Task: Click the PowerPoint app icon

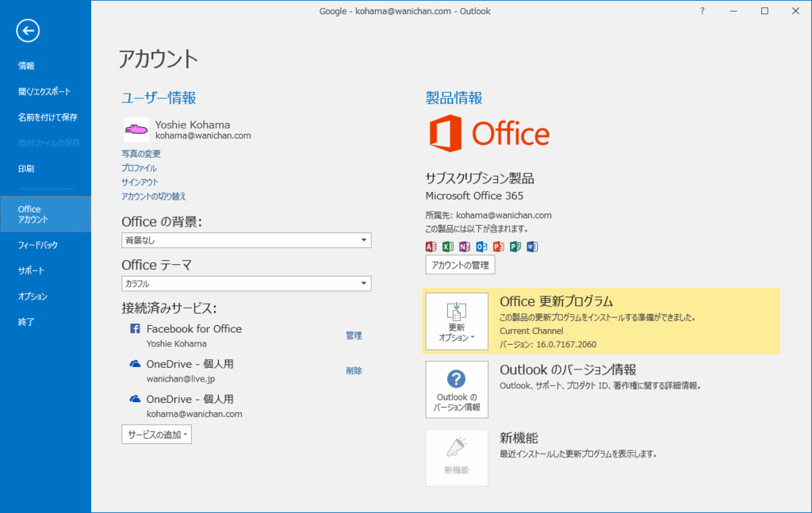Action: click(x=498, y=247)
